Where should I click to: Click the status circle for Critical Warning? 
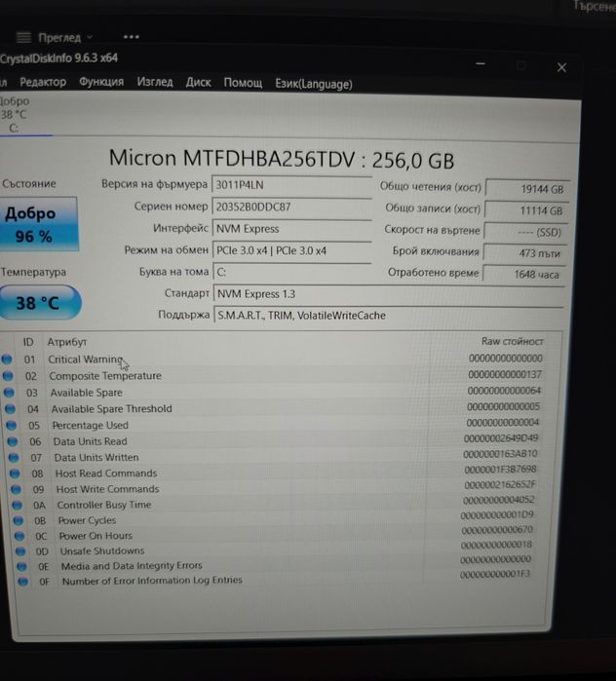pyautogui.click(x=7, y=359)
